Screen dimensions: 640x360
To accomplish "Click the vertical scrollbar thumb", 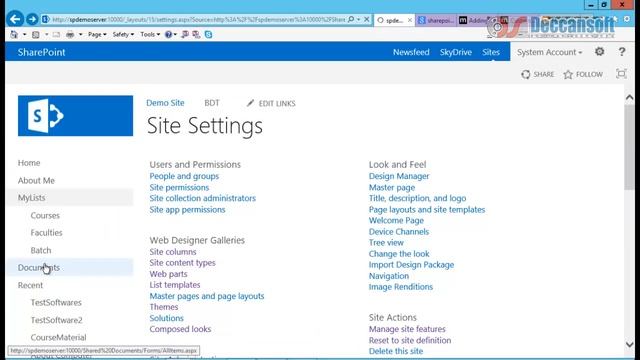I will click(x=629, y=147).
